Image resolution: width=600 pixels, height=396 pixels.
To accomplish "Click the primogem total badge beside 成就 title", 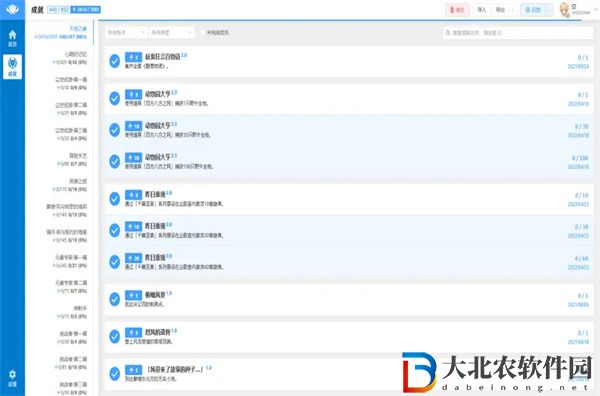I will point(86,10).
